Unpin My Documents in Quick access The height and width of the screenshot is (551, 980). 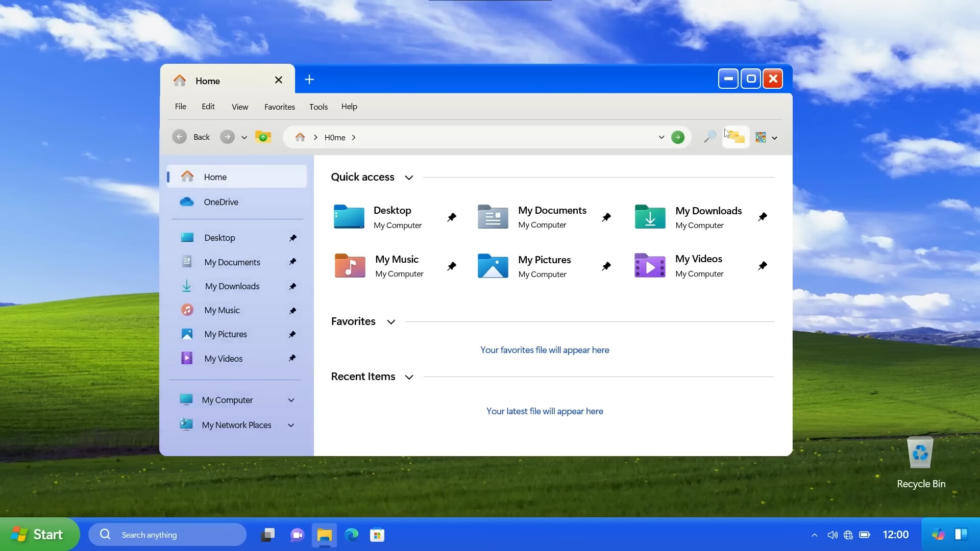pos(606,217)
